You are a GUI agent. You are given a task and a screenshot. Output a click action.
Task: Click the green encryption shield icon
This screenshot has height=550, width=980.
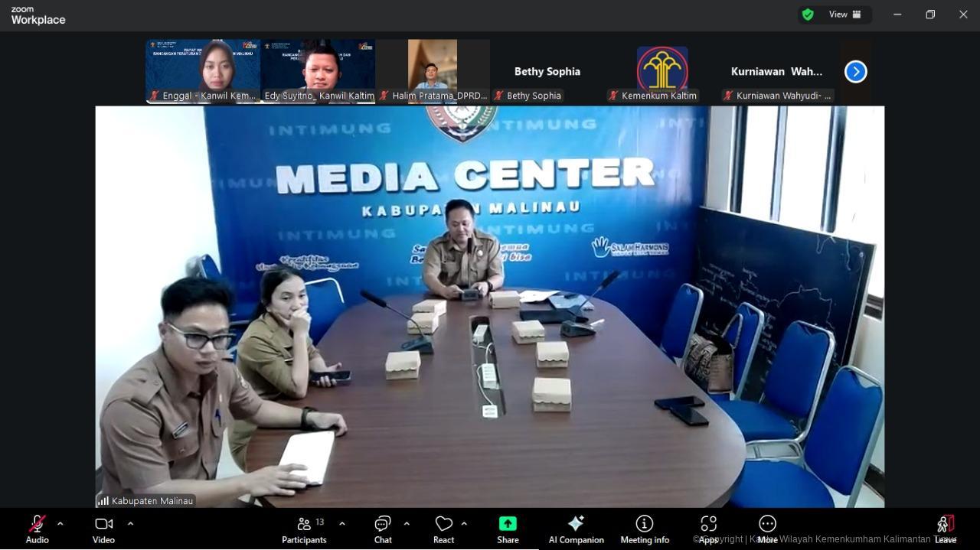pos(808,15)
